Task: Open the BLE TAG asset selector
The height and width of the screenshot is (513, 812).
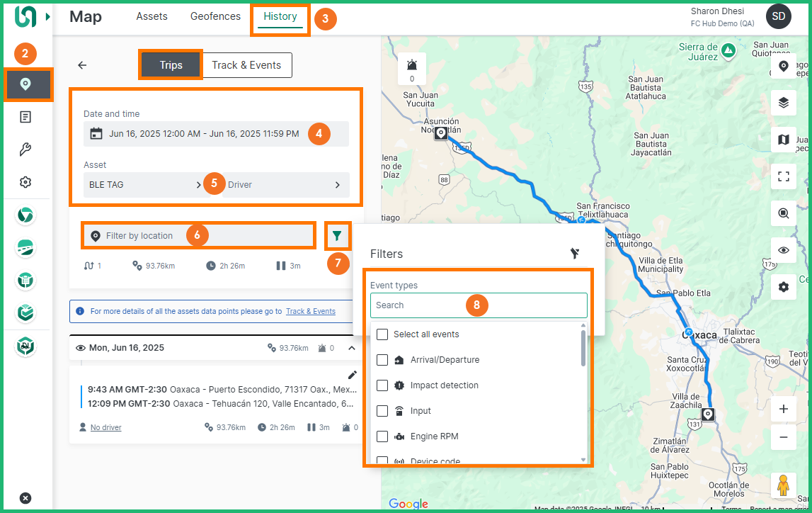Action: pyautogui.click(x=145, y=185)
